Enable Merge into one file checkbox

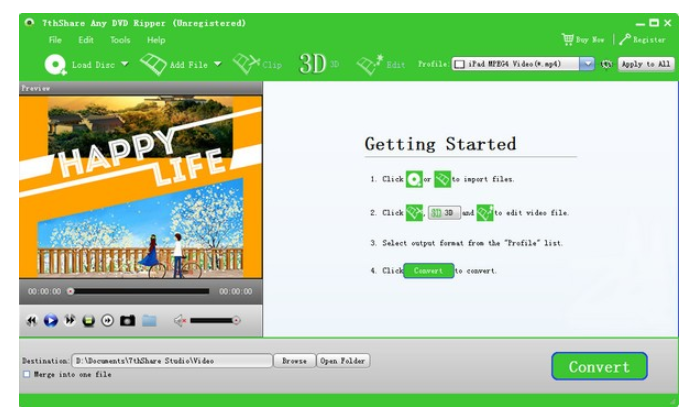(27, 374)
